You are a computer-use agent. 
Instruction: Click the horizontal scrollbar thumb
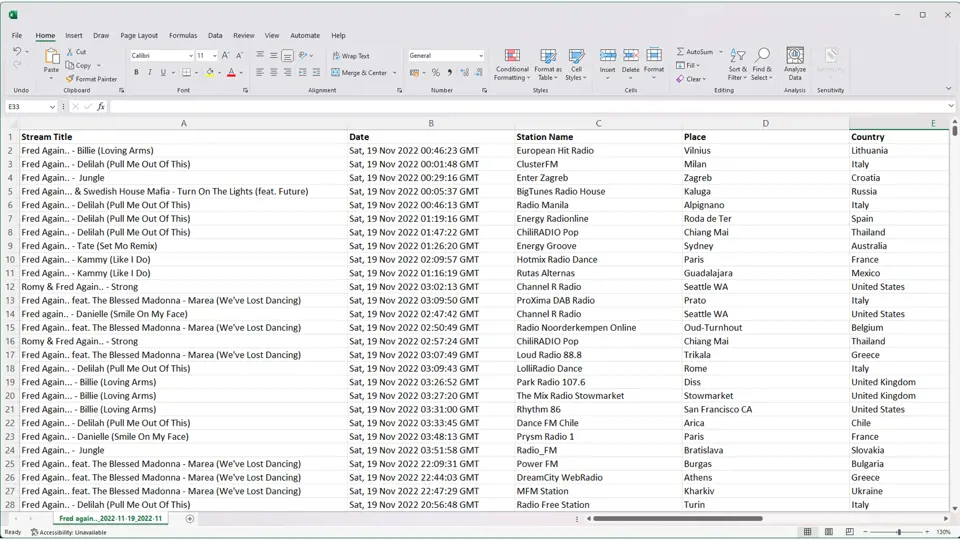[678, 519]
